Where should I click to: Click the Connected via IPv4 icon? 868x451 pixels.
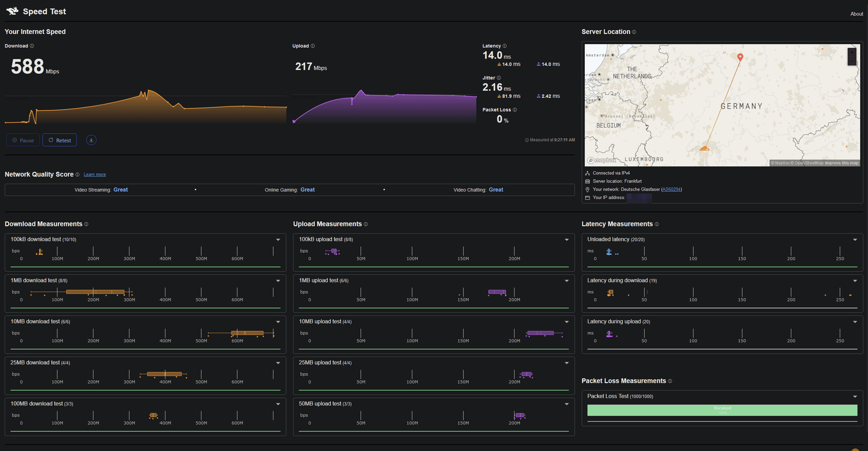pos(587,173)
